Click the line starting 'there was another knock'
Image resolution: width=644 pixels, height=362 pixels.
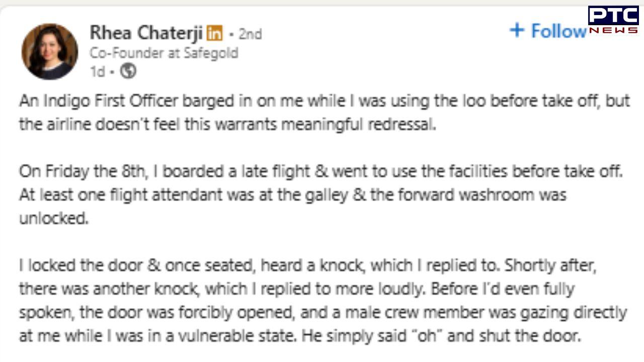click(x=296, y=289)
